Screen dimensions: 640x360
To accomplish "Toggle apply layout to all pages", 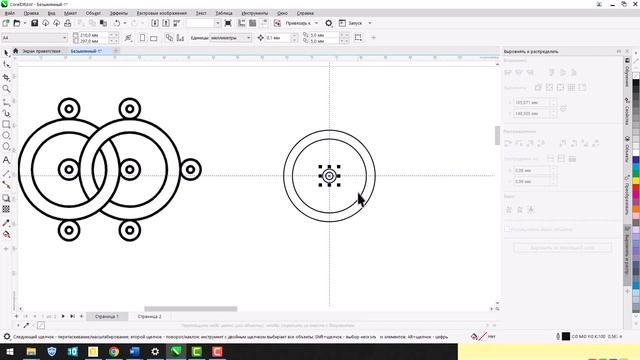I will click(169, 38).
